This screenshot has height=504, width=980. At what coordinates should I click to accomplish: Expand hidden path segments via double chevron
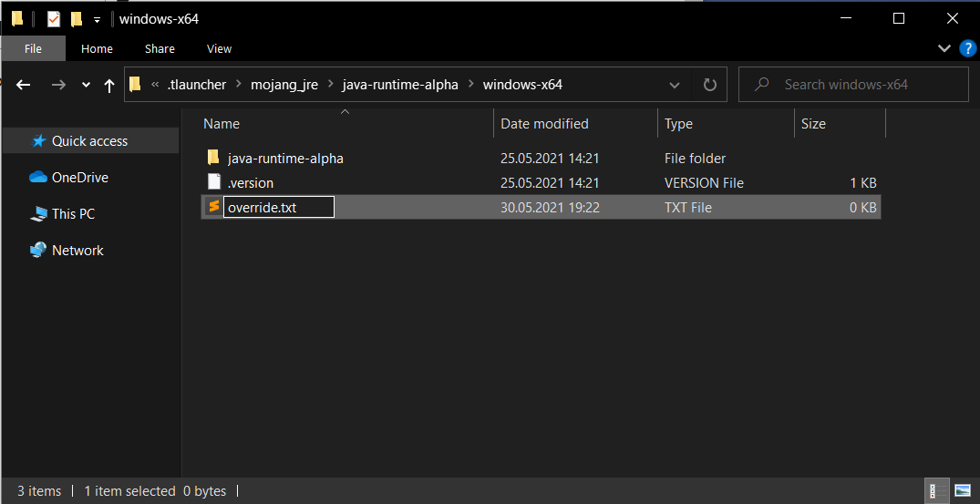coord(155,85)
